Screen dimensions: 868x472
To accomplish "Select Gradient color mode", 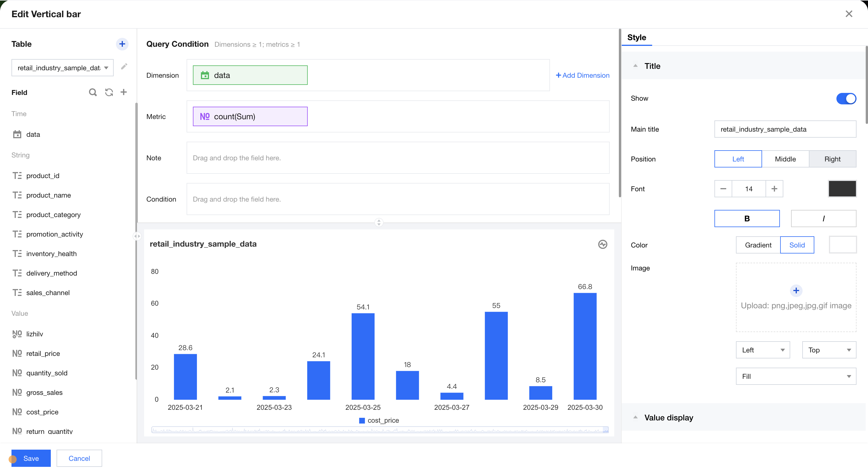I will click(x=758, y=245).
